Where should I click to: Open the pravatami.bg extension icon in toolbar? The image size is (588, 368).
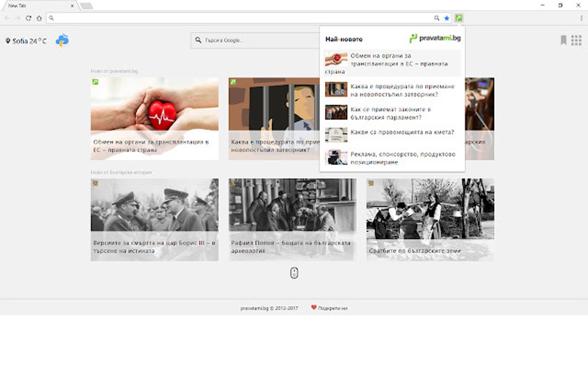tap(458, 18)
